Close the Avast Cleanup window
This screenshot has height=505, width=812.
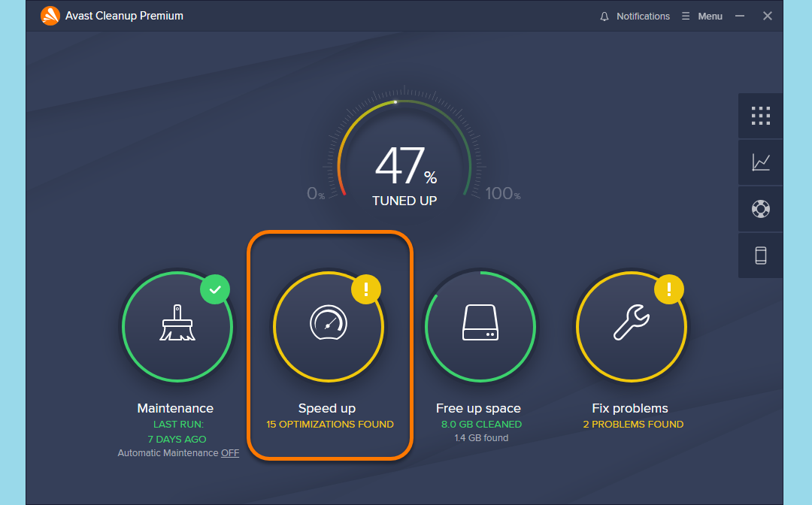(x=768, y=16)
